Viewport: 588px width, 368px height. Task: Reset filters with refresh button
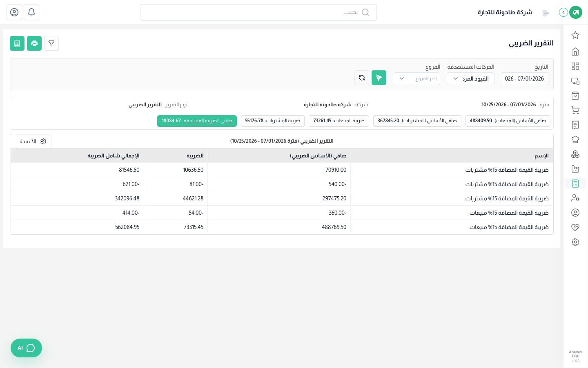[362, 78]
